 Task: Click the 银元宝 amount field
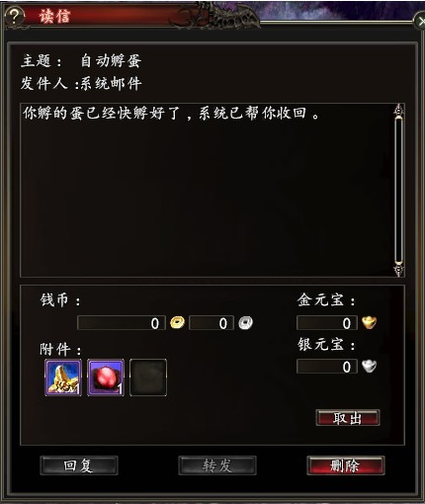[327, 367]
